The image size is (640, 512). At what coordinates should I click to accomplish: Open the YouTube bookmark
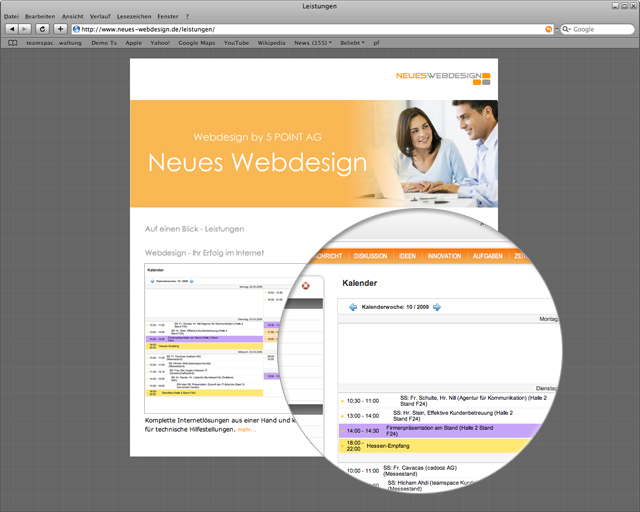[x=236, y=43]
